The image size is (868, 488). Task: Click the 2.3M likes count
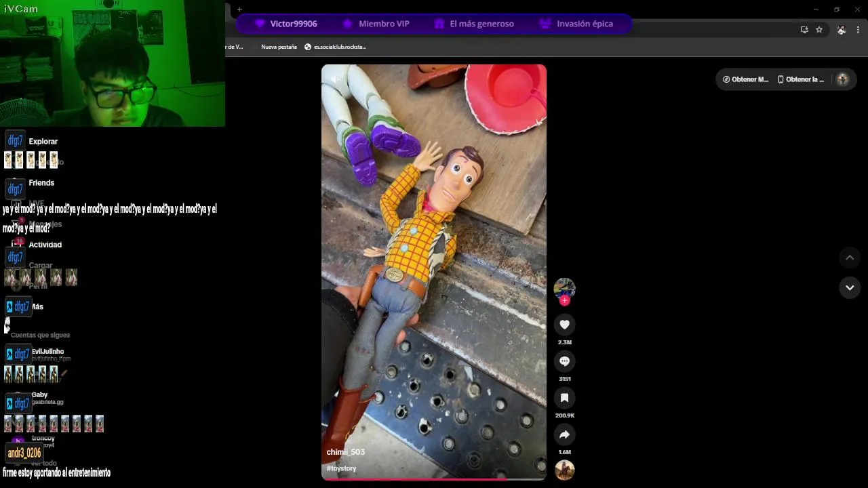click(x=564, y=342)
